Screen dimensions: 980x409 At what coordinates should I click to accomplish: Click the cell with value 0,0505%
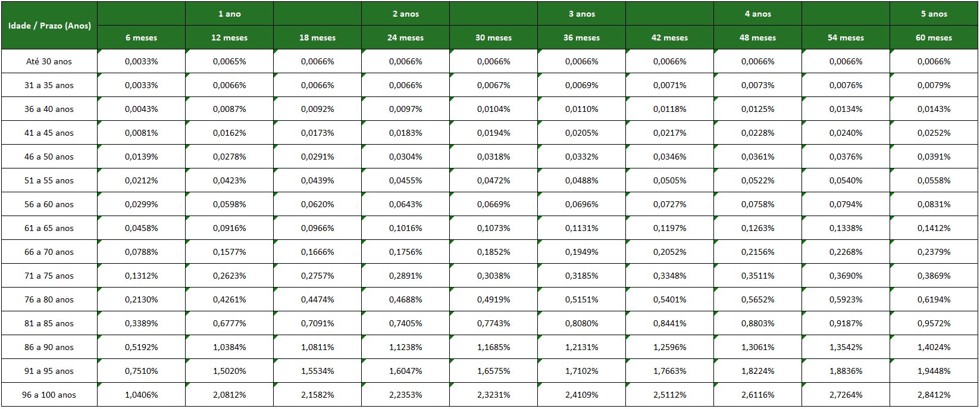click(x=669, y=180)
